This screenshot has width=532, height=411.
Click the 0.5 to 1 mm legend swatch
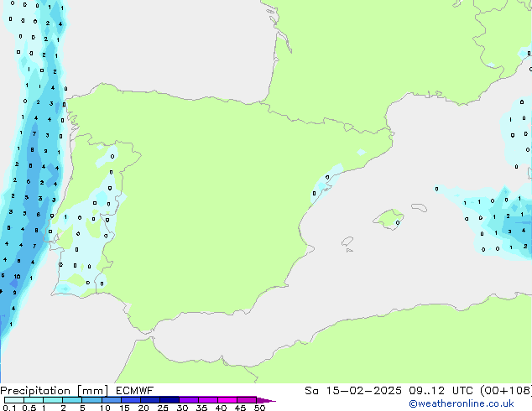pos(34,400)
